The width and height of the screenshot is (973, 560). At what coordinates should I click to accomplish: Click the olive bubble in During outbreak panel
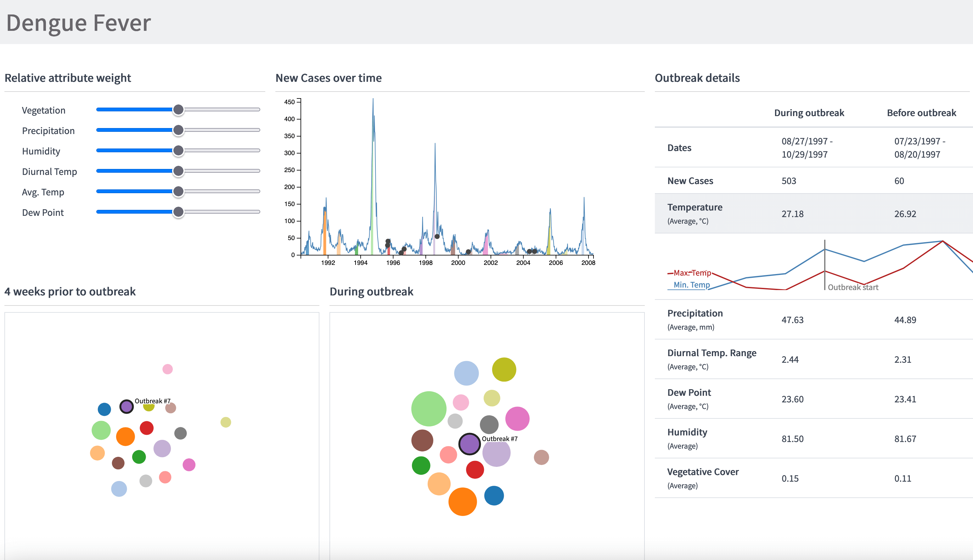tap(504, 369)
